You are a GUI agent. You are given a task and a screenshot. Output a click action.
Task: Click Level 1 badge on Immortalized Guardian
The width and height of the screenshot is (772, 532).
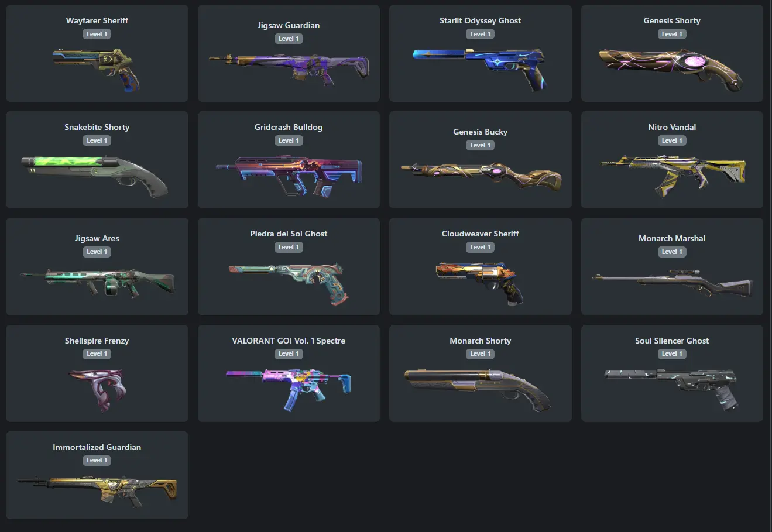pyautogui.click(x=97, y=460)
